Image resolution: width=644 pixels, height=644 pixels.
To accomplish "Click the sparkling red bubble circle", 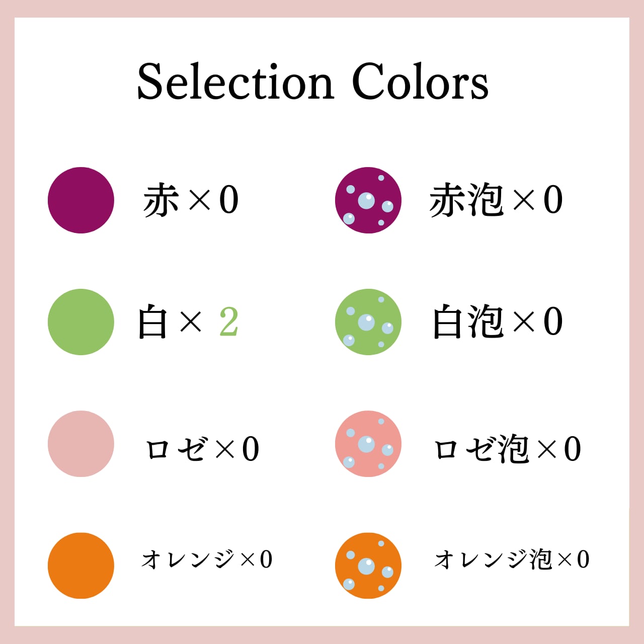I will click(x=368, y=200).
